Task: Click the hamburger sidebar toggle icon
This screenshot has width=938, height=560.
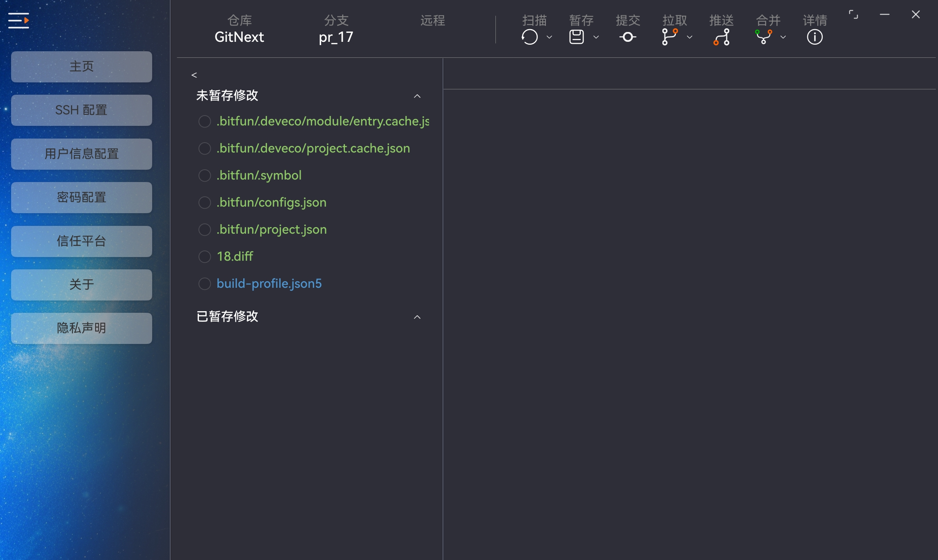Action: click(18, 20)
